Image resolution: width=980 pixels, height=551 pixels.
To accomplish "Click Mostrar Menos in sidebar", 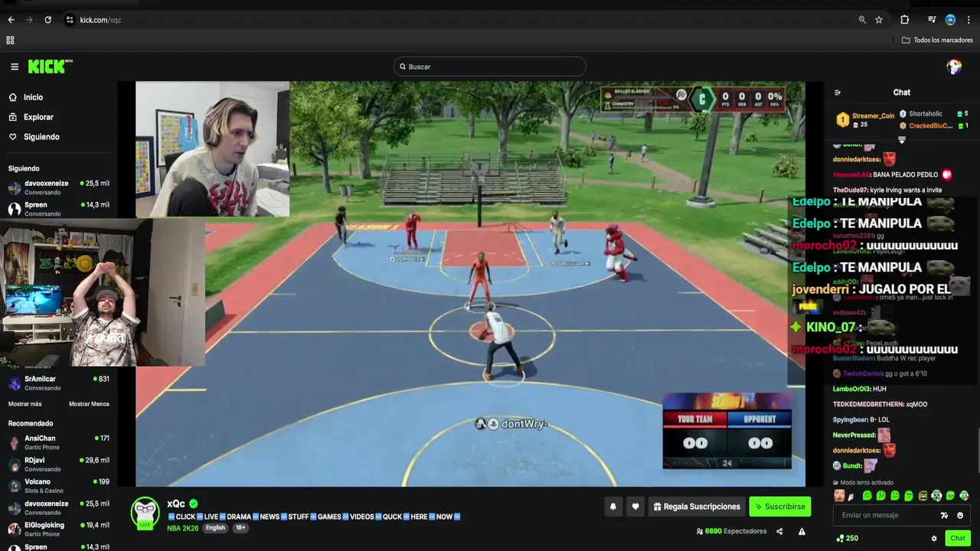I will 89,404.
